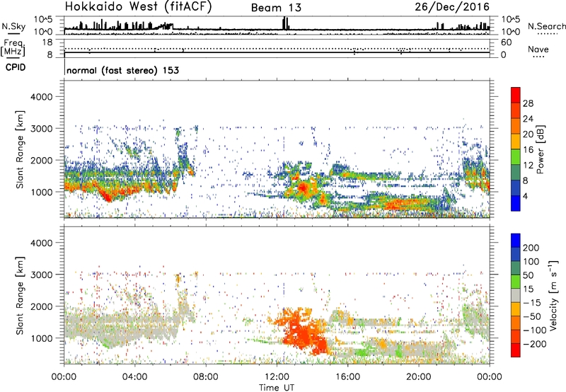This screenshot has height=392, width=566.
Task: Click the 'N.Search' legend label
Action: pyautogui.click(x=546, y=26)
